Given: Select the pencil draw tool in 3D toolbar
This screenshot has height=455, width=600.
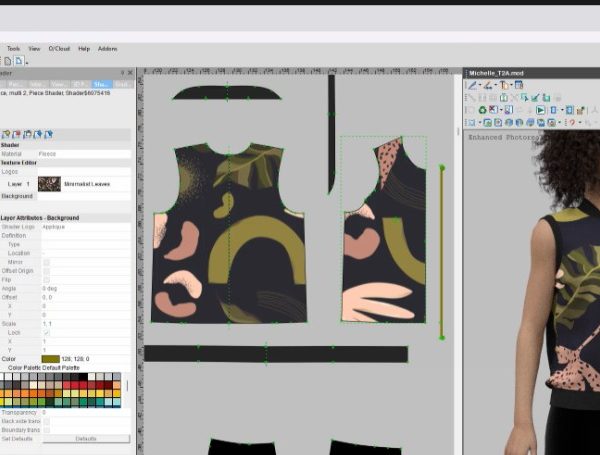Looking at the screenshot, I should (x=472, y=86).
